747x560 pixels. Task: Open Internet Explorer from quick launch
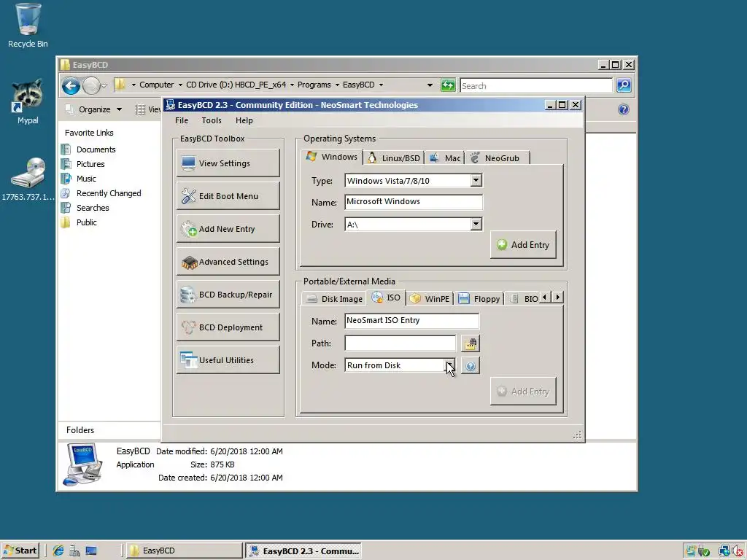click(58, 551)
